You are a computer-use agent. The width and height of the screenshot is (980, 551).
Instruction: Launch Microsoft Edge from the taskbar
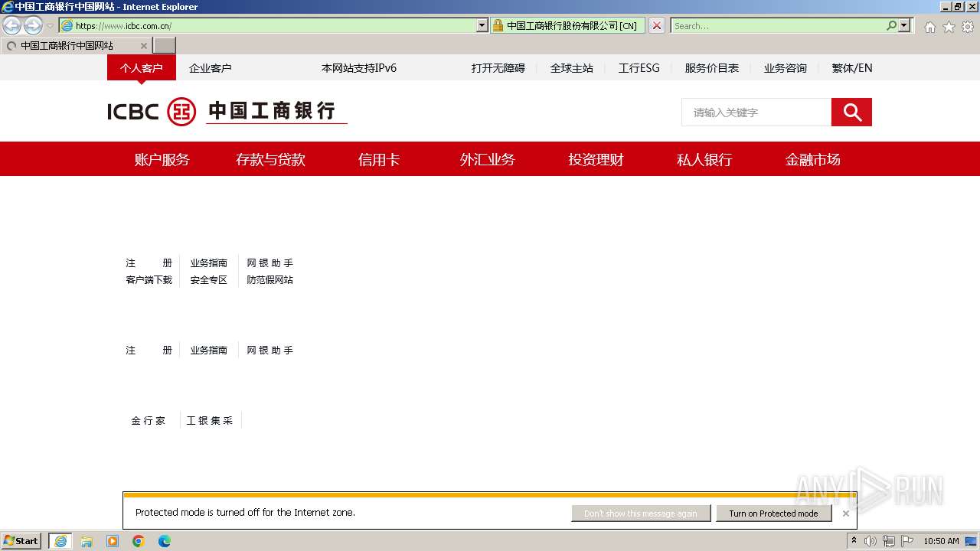point(165,541)
